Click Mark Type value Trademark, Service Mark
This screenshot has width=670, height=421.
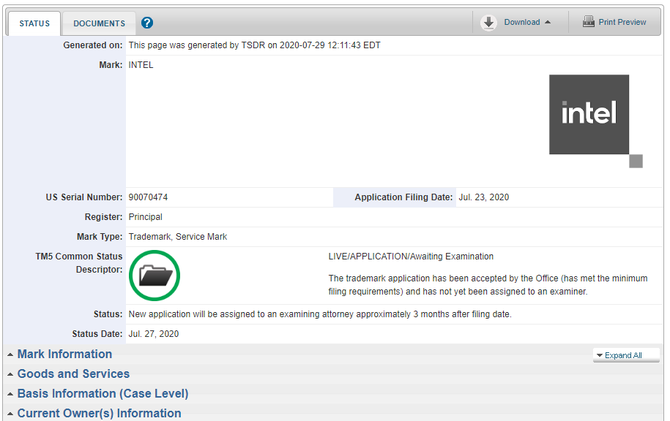[178, 236]
